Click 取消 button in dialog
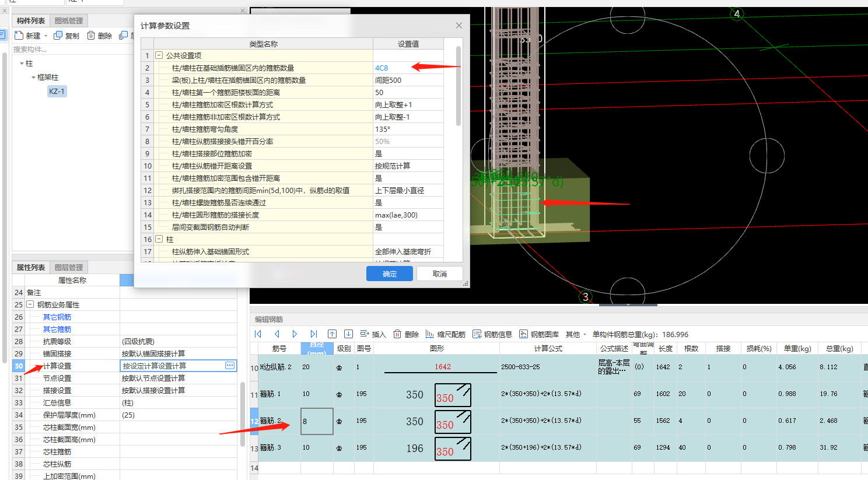 tap(440, 274)
